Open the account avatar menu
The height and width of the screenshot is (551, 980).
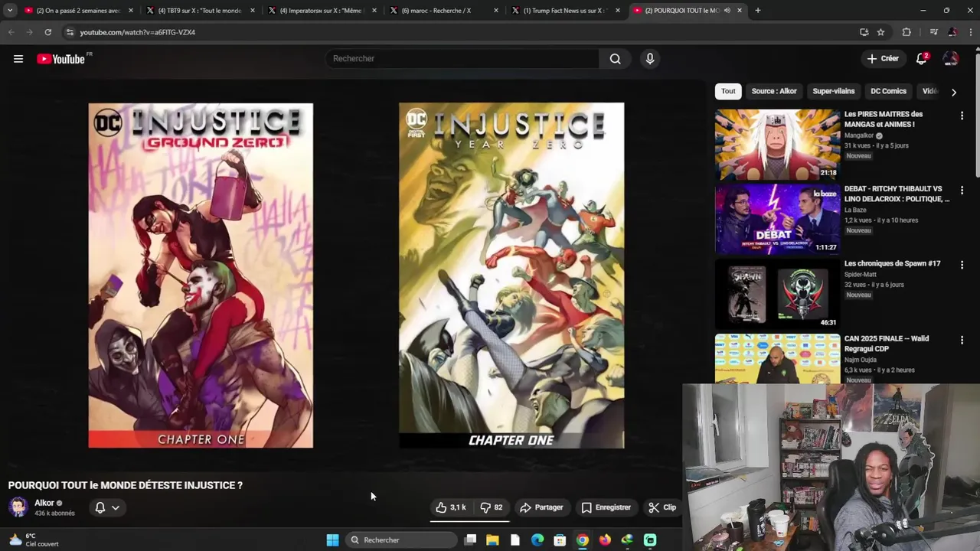(951, 59)
